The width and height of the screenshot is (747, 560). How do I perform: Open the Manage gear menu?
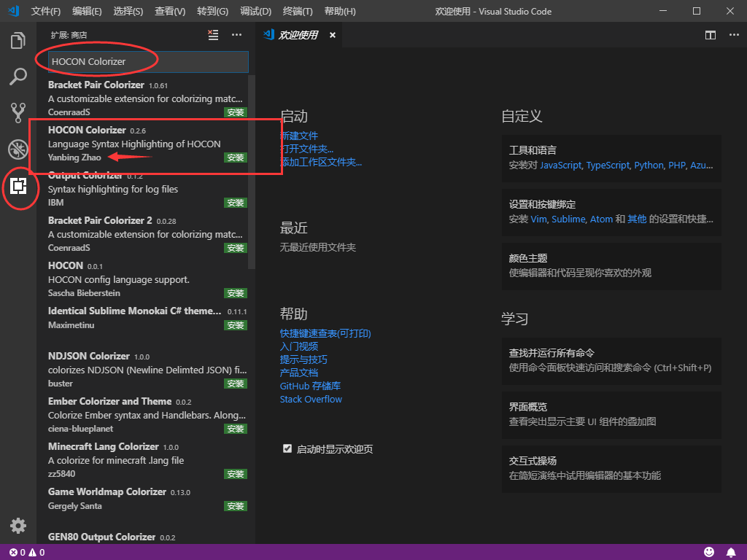pos(18,526)
